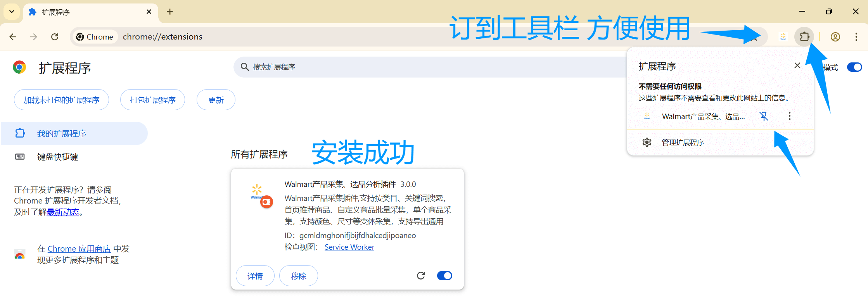868x302 pixels.
Task: Close the 扩展程序 browser tab
Action: pyautogui.click(x=149, y=12)
